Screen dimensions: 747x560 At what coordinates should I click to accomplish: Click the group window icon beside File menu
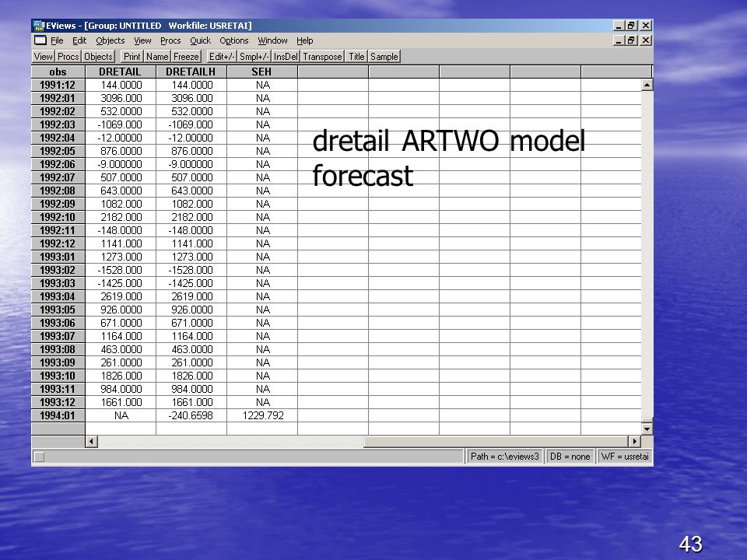[x=40, y=40]
